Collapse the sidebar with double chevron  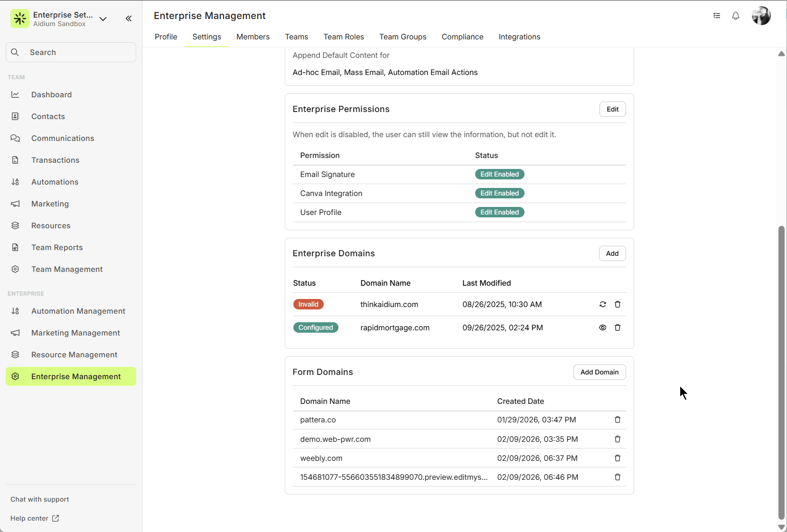click(129, 19)
